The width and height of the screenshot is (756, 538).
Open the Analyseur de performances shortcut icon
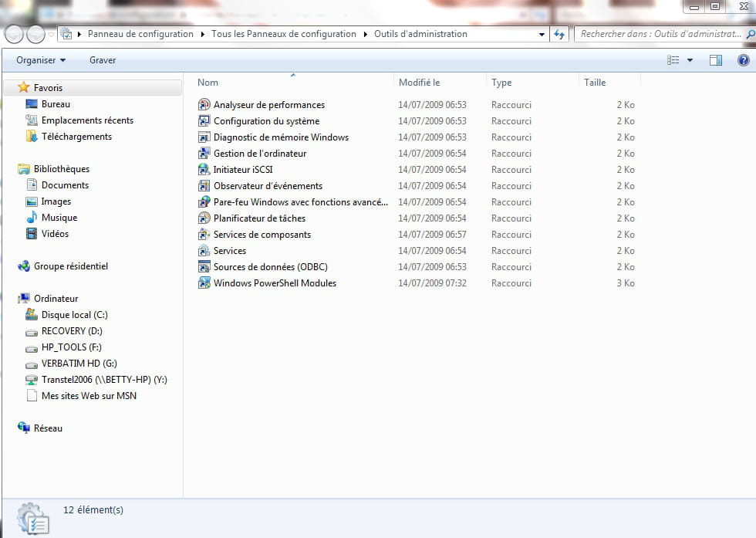pyautogui.click(x=204, y=105)
